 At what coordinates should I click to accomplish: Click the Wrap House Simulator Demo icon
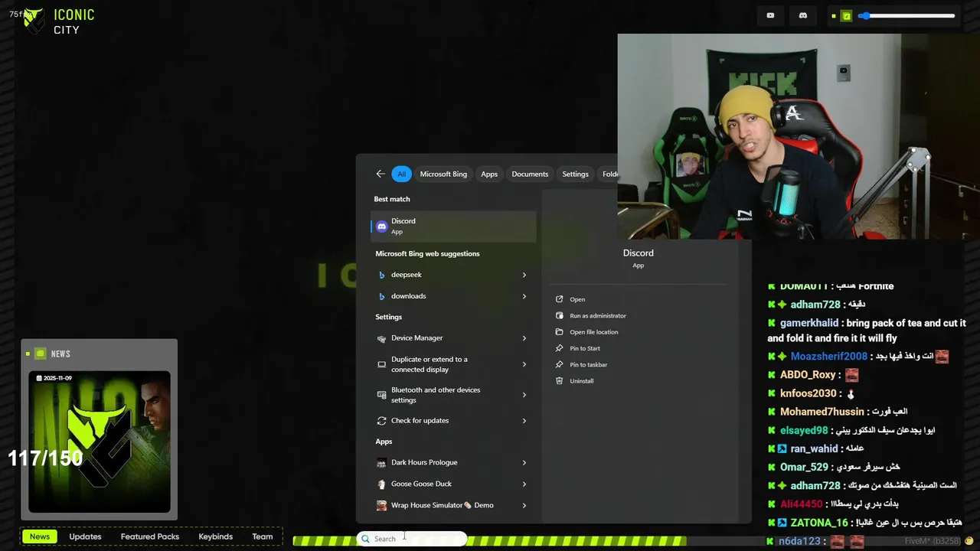[x=381, y=506]
